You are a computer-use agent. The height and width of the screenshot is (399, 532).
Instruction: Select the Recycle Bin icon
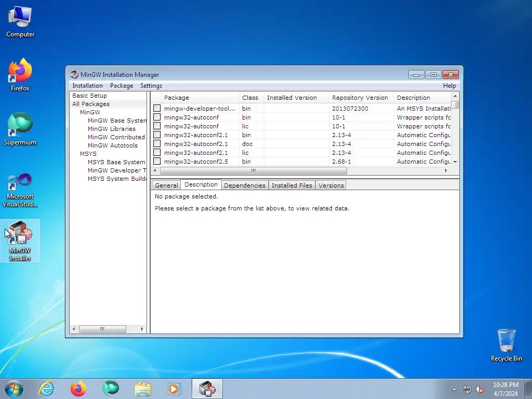(x=506, y=345)
